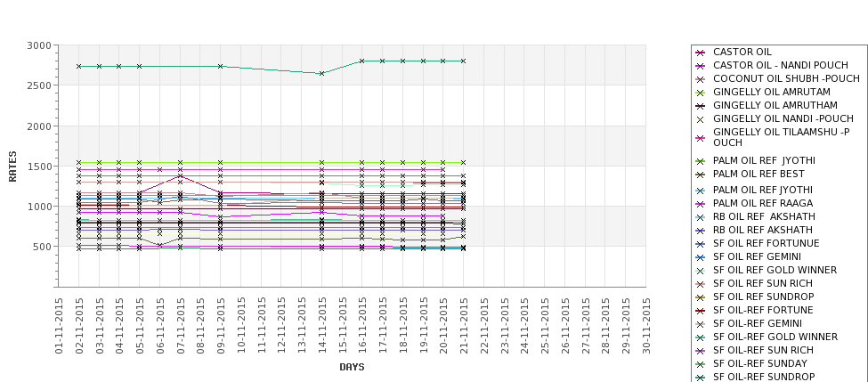Click the marker beside CASTOR OIL - NANDI POUCH
The width and height of the screenshot is (868, 382).
pos(701,66)
